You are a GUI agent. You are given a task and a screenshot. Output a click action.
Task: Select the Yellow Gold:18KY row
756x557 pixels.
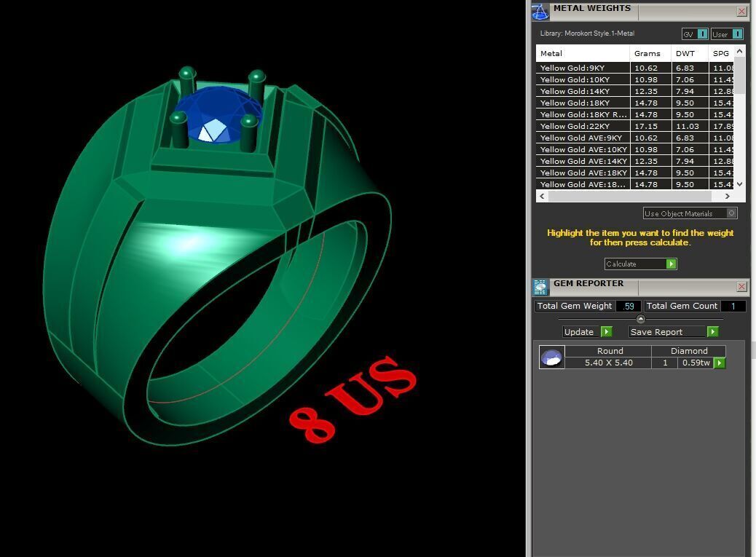click(634, 103)
